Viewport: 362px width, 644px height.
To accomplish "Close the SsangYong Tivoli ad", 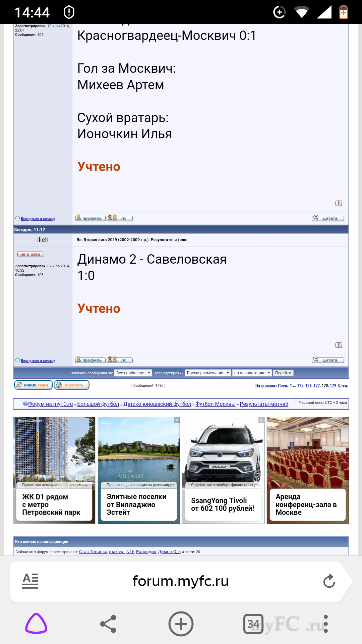I will pyautogui.click(x=261, y=420).
